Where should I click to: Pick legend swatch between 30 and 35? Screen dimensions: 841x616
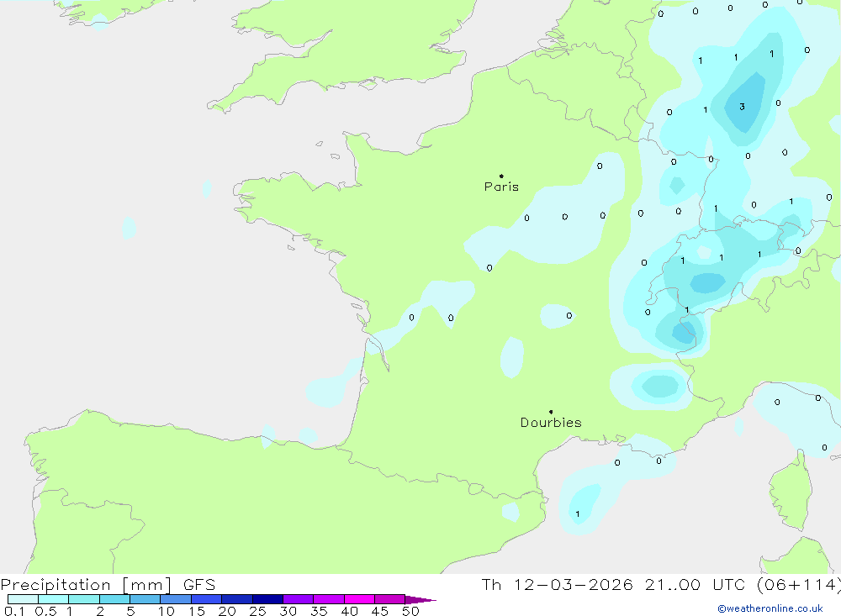tap(299, 599)
